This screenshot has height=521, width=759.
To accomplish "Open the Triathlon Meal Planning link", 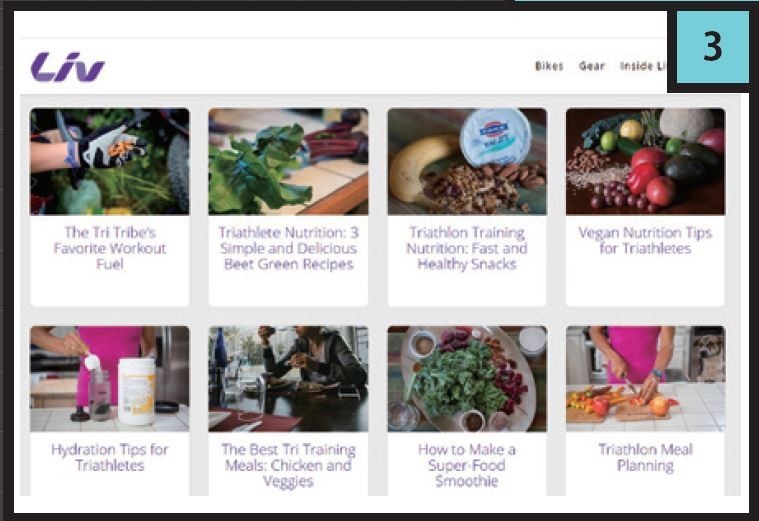I will tap(645, 458).
